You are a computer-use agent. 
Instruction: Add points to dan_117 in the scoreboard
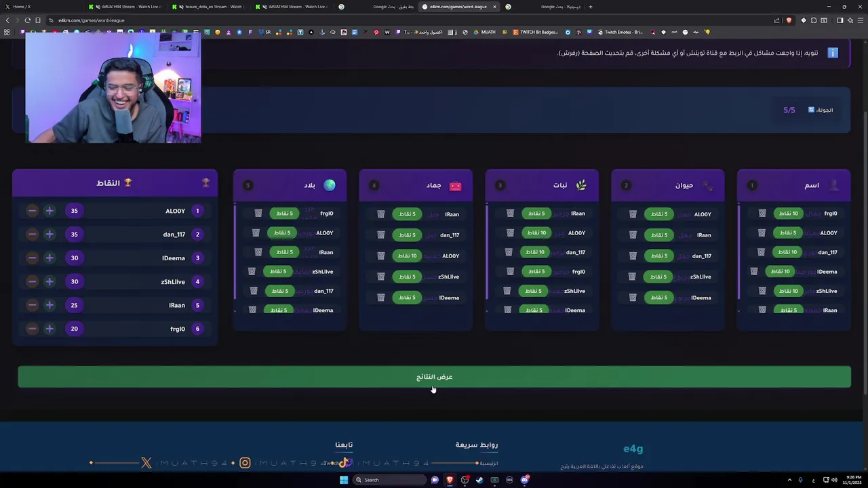tap(50, 235)
